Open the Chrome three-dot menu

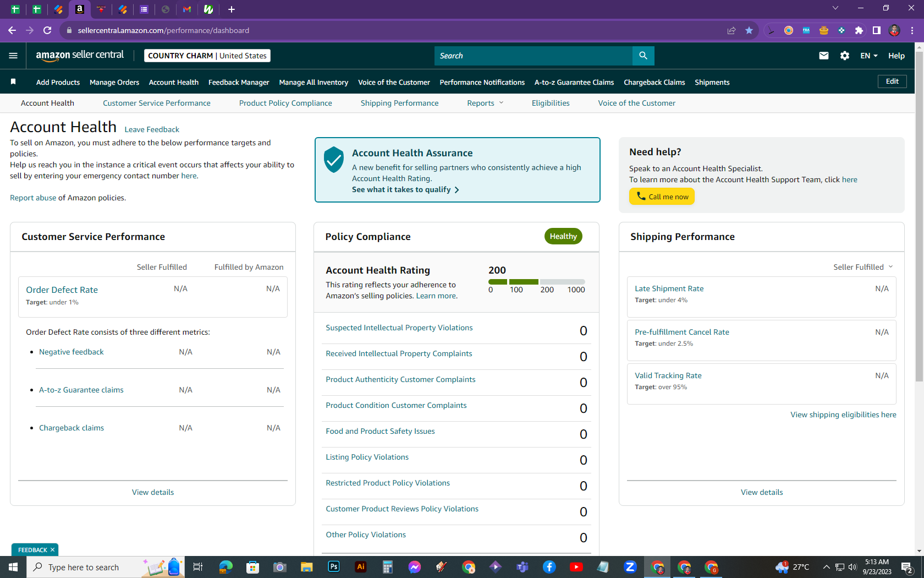point(912,30)
